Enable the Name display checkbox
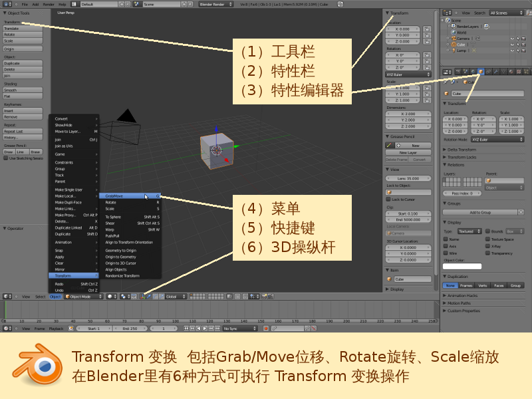The height and width of the screenshot is (399, 532). click(x=446, y=239)
